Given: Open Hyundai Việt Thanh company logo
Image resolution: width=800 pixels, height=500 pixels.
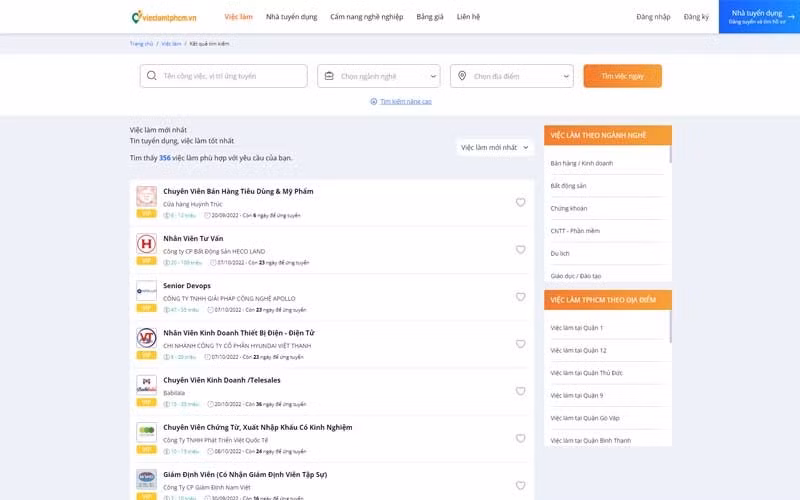Looking at the screenshot, I should (x=146, y=338).
